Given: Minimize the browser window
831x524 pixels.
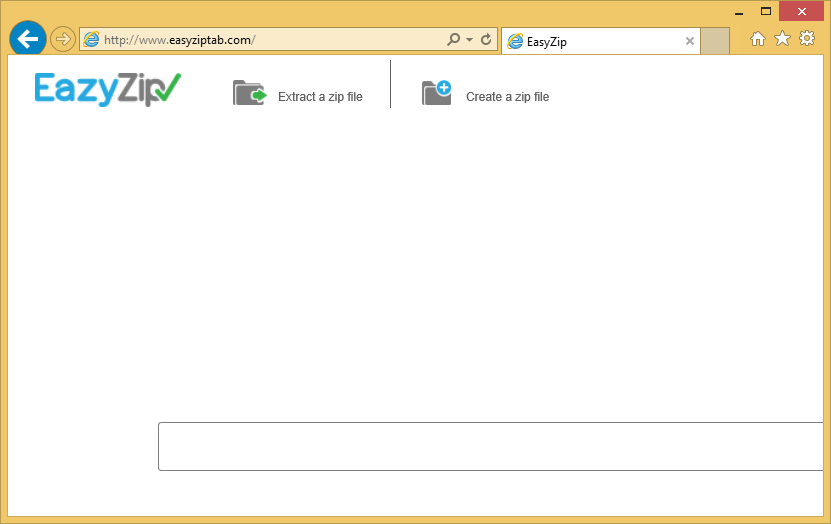Looking at the screenshot, I should [739, 12].
